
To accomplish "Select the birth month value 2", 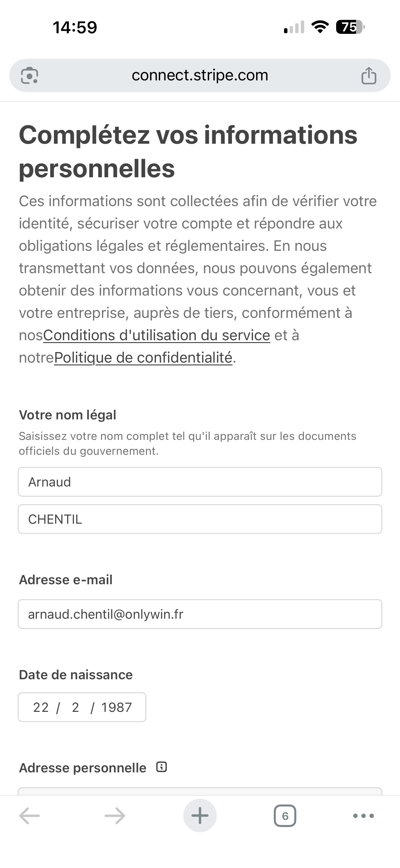I will click(x=75, y=707).
